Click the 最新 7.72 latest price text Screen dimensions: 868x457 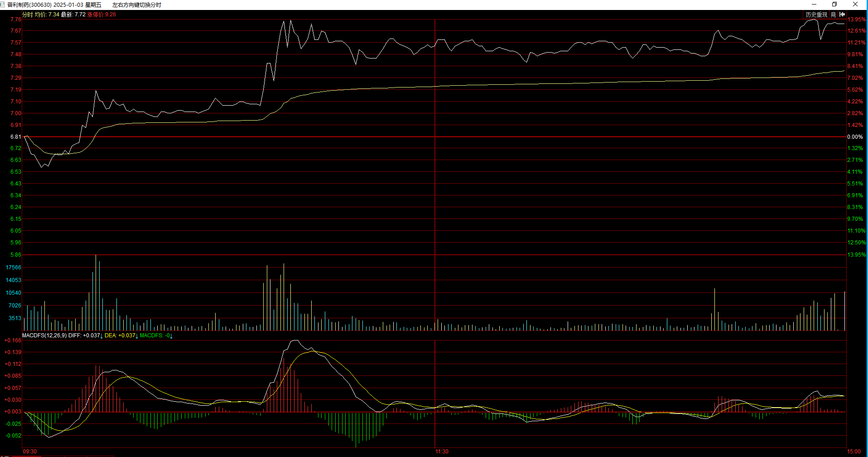73,15
